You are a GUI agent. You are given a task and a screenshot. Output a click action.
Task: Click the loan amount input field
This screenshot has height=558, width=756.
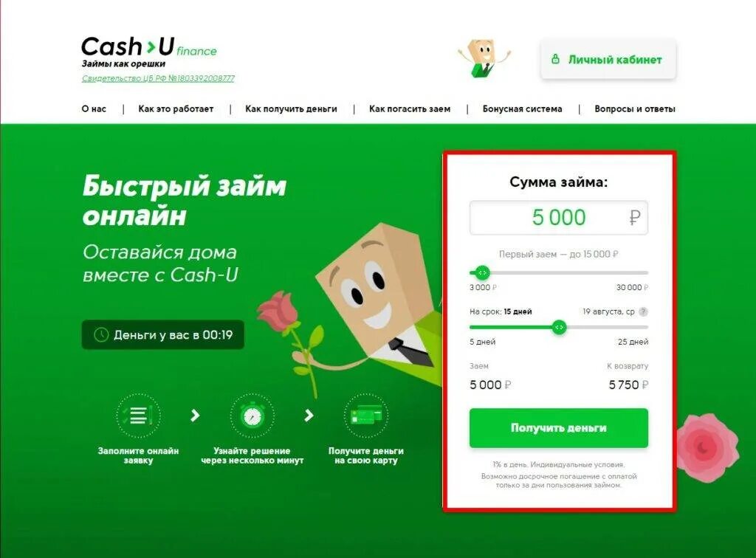(559, 218)
